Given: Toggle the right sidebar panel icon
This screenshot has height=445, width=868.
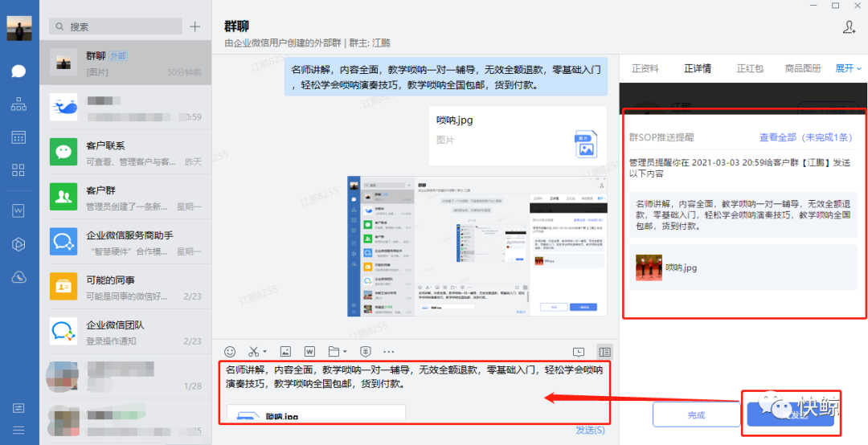Looking at the screenshot, I should [605, 352].
